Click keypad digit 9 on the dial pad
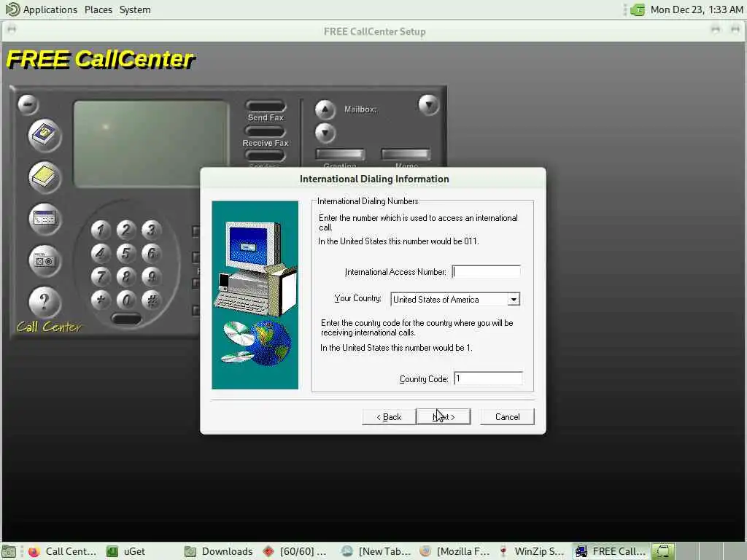 tap(152, 276)
